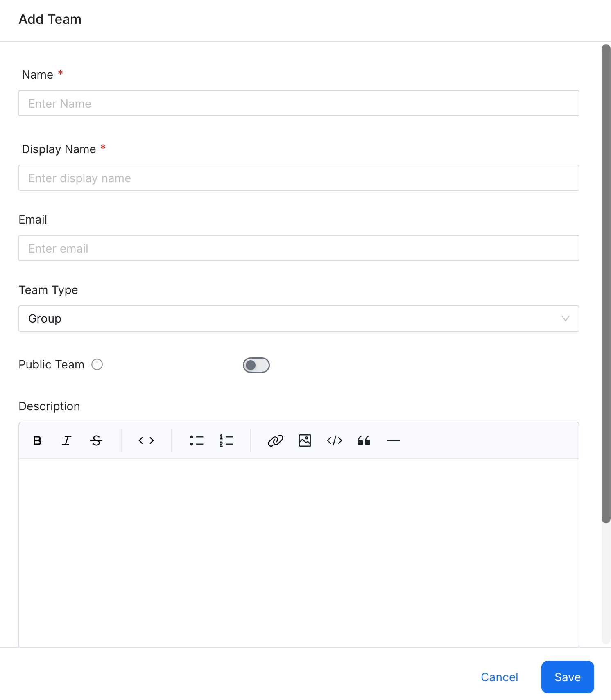The width and height of the screenshot is (611, 700).
Task: Click the Team Type dropdown chevron
Action: pos(566,318)
